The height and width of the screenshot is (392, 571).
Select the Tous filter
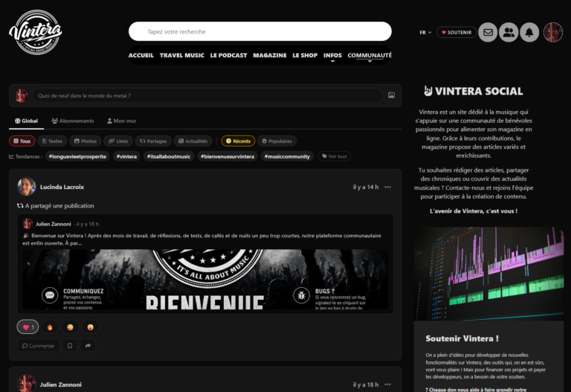click(x=22, y=141)
